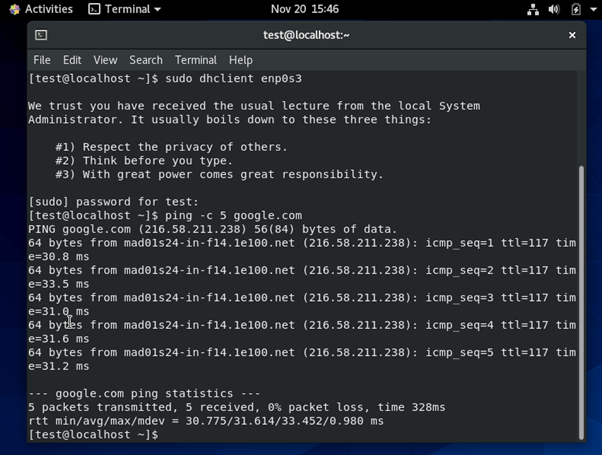Click the battery power icon
The image size is (602, 455).
pos(575,9)
